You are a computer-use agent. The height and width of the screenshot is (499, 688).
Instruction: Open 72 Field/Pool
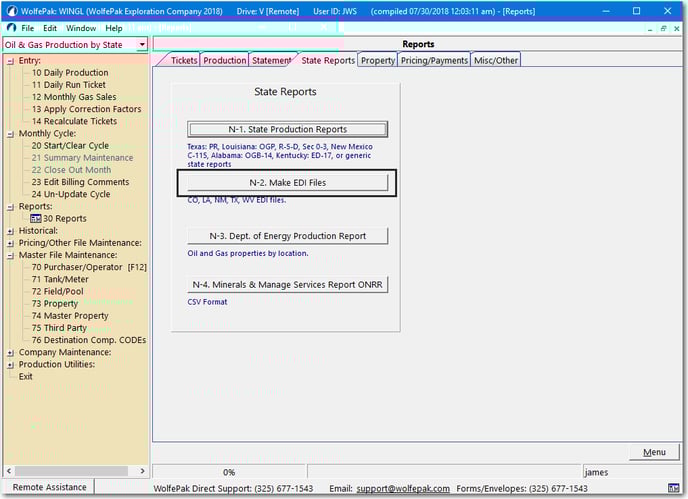(57, 292)
